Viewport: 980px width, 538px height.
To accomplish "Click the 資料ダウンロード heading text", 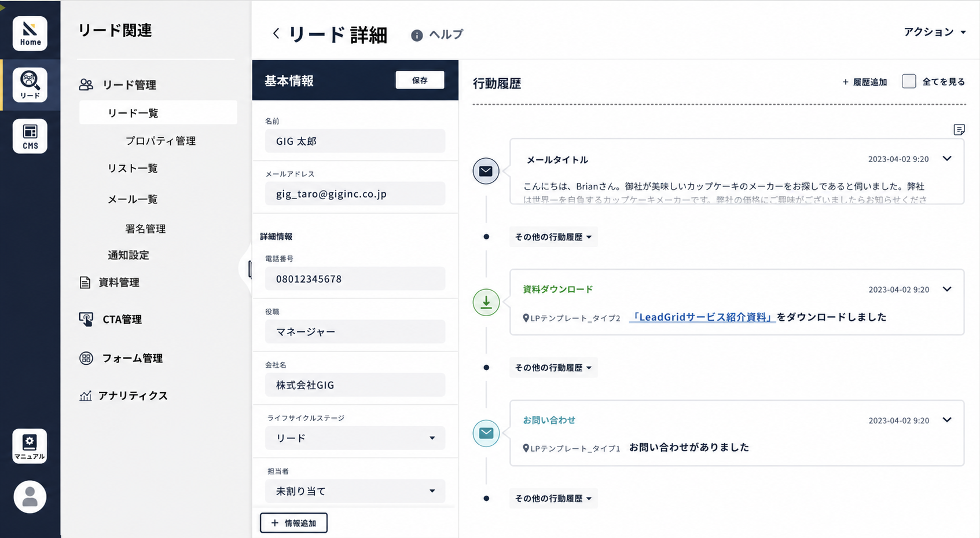I will pyautogui.click(x=558, y=289).
